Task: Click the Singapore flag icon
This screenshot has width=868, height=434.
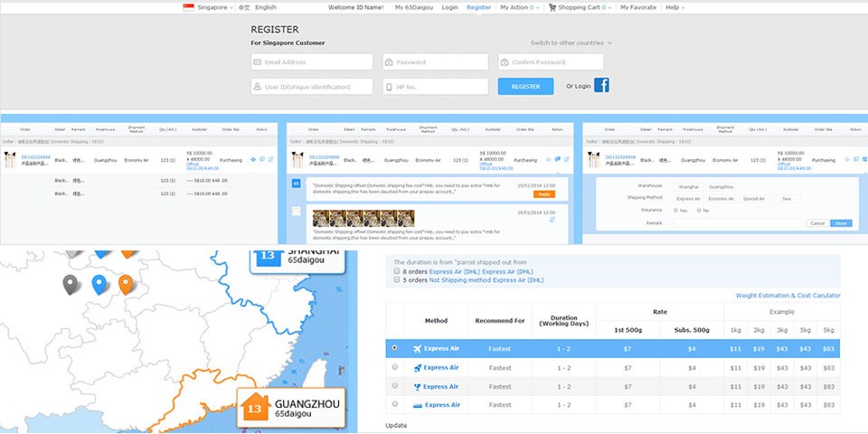Action: coord(189,7)
